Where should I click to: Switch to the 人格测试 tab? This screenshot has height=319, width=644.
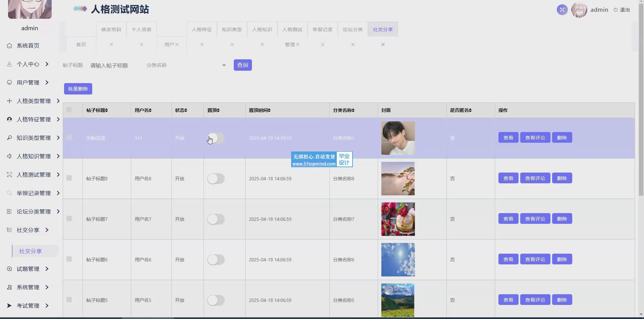292,29
